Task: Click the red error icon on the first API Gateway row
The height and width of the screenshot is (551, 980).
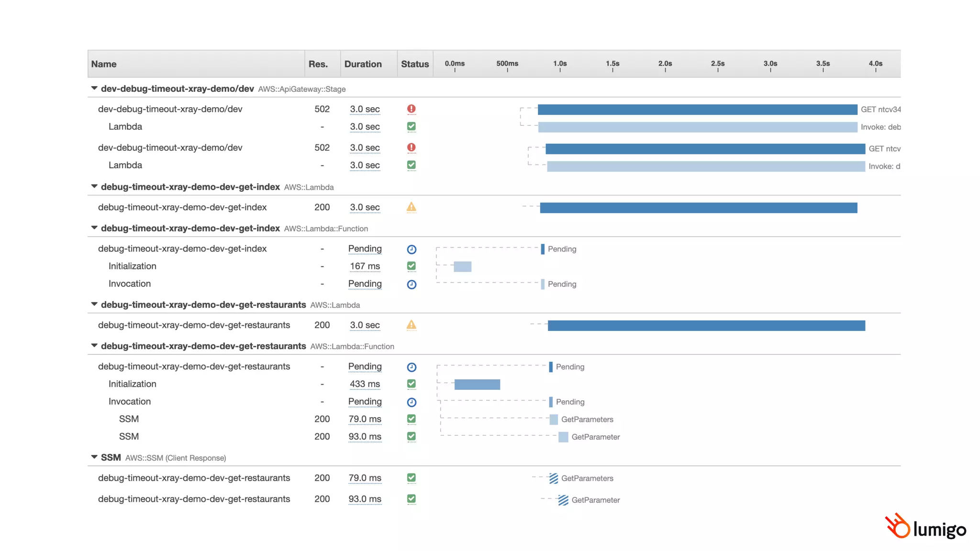Action: 411,109
